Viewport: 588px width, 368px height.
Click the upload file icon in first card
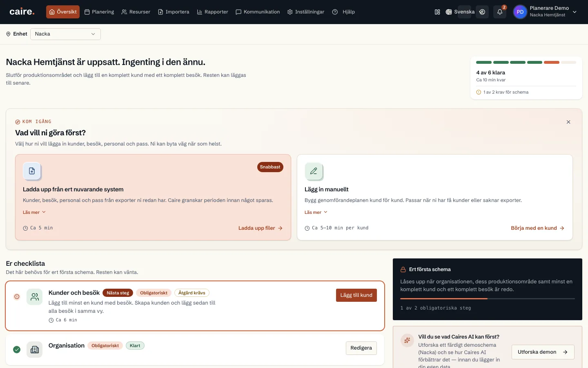click(x=32, y=171)
